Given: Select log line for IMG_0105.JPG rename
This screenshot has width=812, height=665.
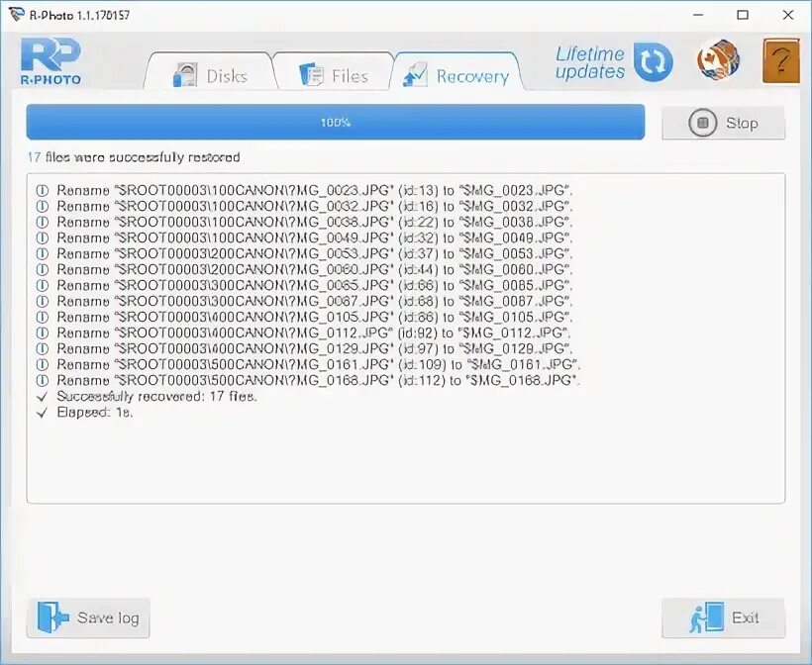Looking at the screenshot, I should tap(314, 317).
